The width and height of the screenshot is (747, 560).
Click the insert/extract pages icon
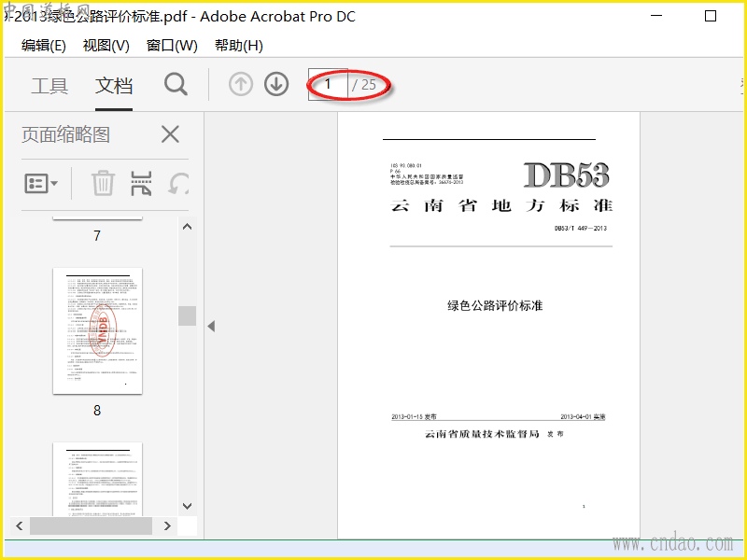pyautogui.click(x=141, y=183)
